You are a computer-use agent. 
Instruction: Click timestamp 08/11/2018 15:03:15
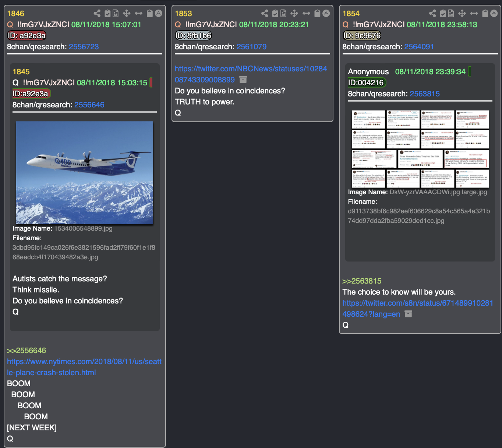coord(112,83)
